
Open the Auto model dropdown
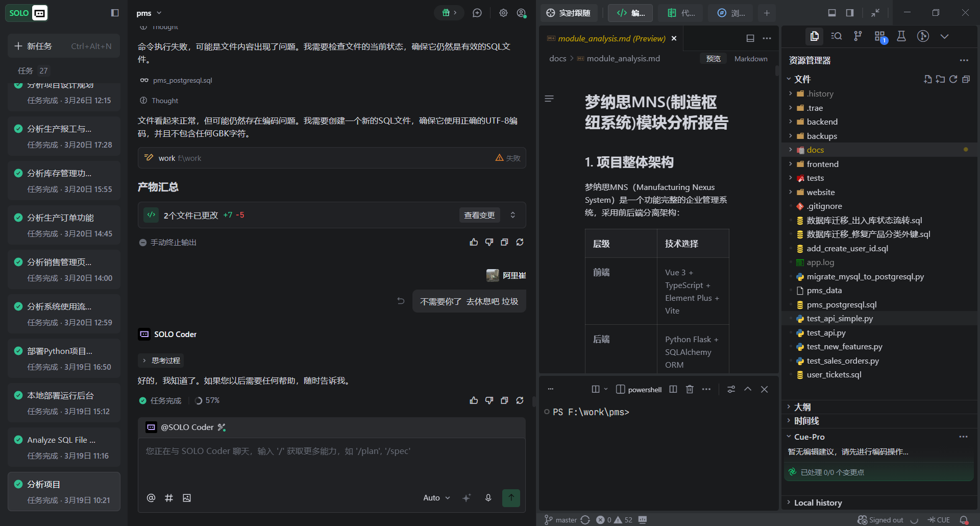click(437, 498)
